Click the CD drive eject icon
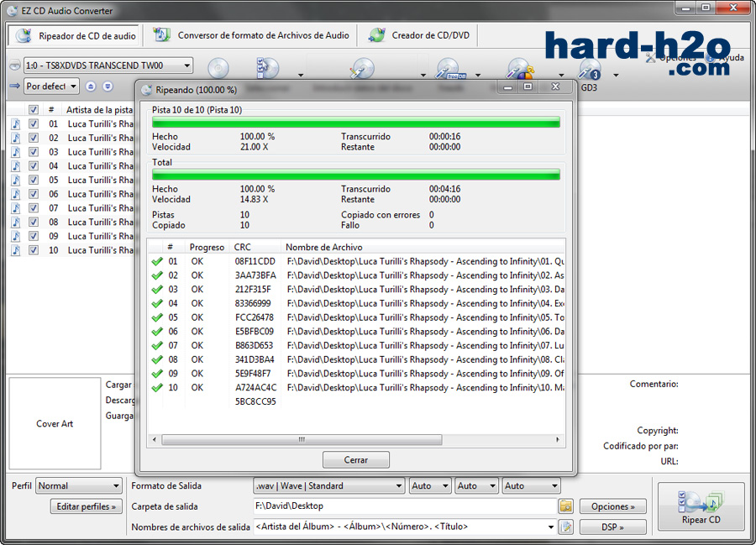The height and width of the screenshot is (545, 756). (15, 65)
